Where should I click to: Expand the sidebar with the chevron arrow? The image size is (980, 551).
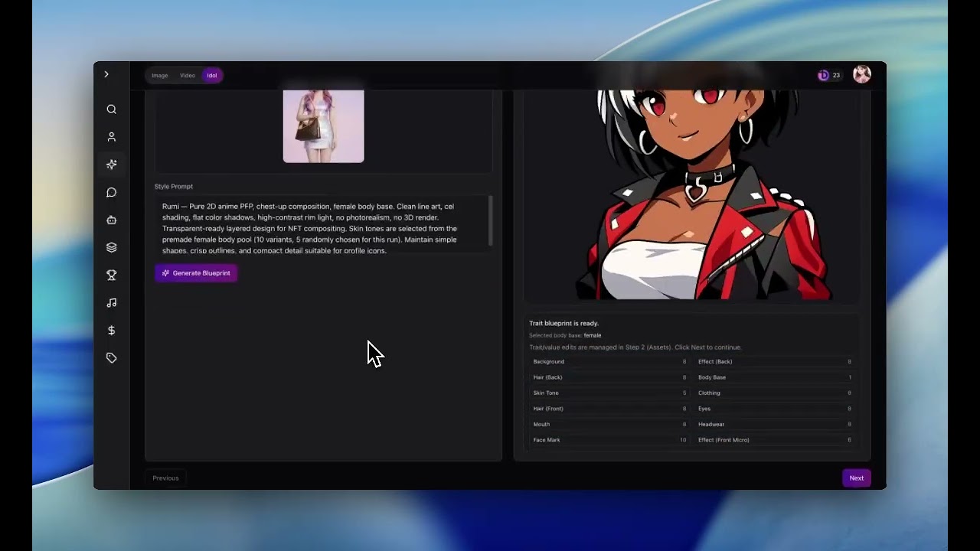coord(106,74)
